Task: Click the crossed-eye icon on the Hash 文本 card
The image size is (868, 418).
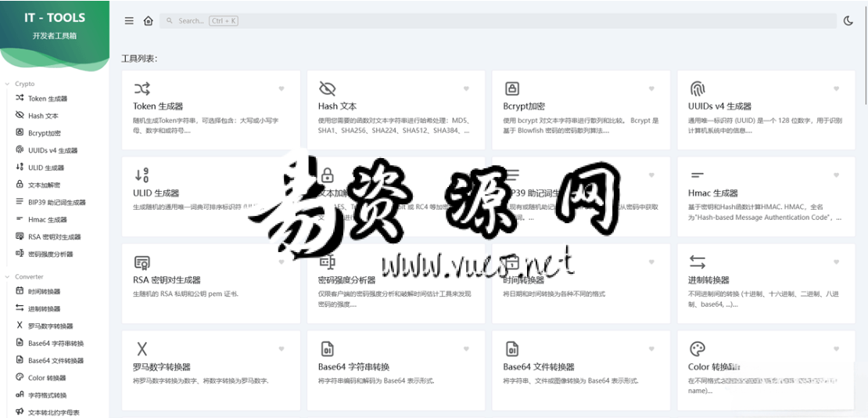Action: coord(327,88)
